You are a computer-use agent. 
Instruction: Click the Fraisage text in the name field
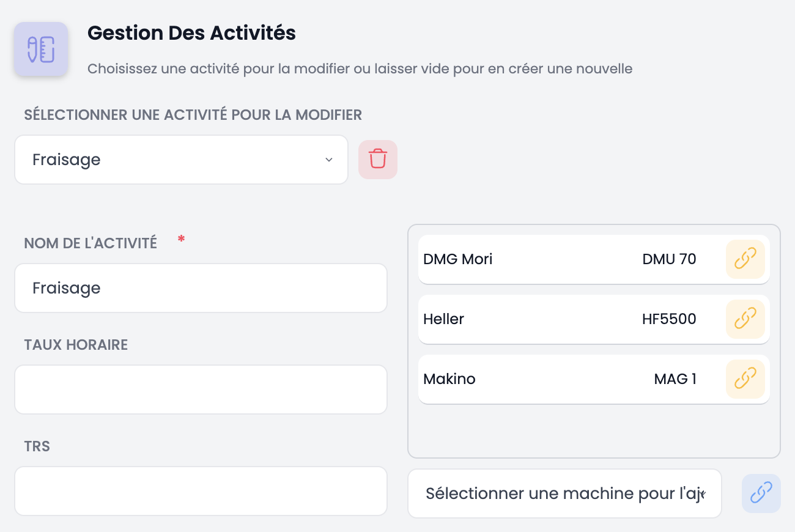click(x=66, y=287)
